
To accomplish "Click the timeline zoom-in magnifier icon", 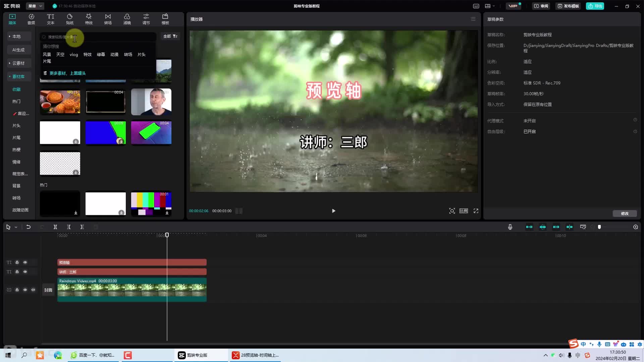I will [635, 227].
